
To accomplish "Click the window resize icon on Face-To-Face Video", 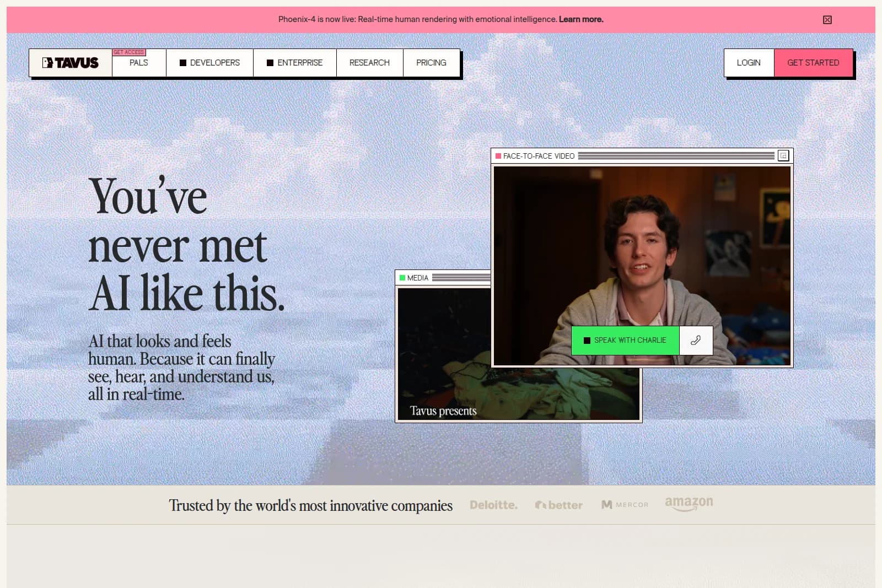I will point(782,156).
